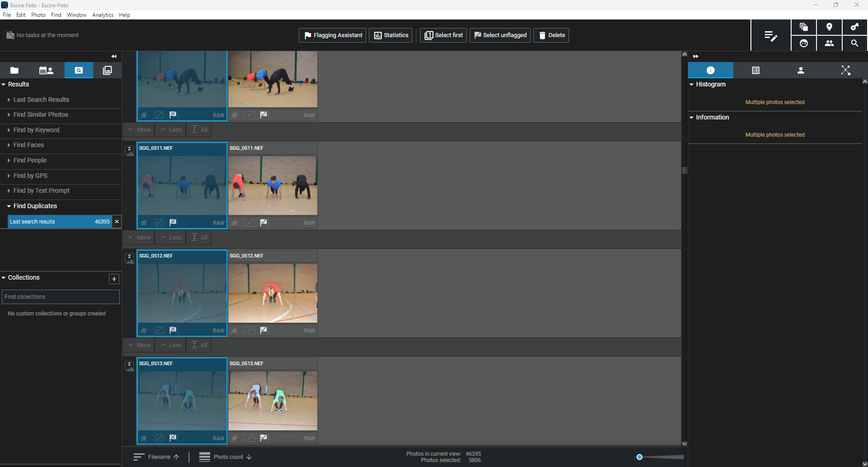Open the calendar and people view icon
Viewport: 868px width, 467px height.
[46, 70]
